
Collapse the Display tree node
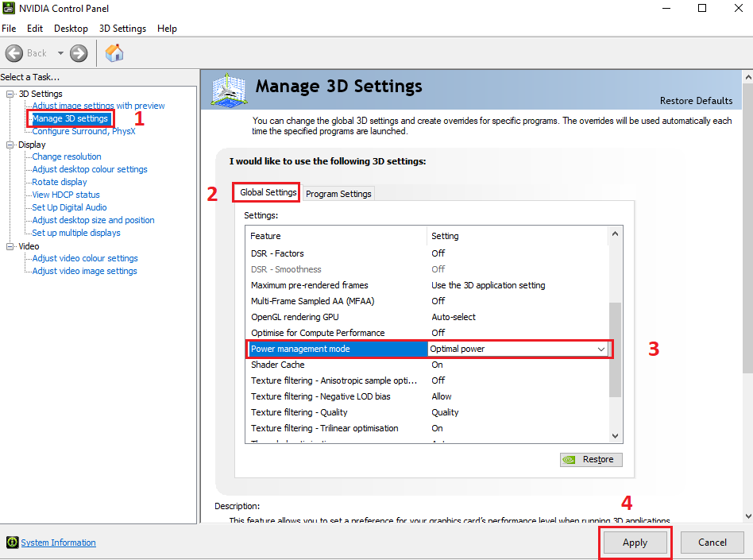click(10, 145)
